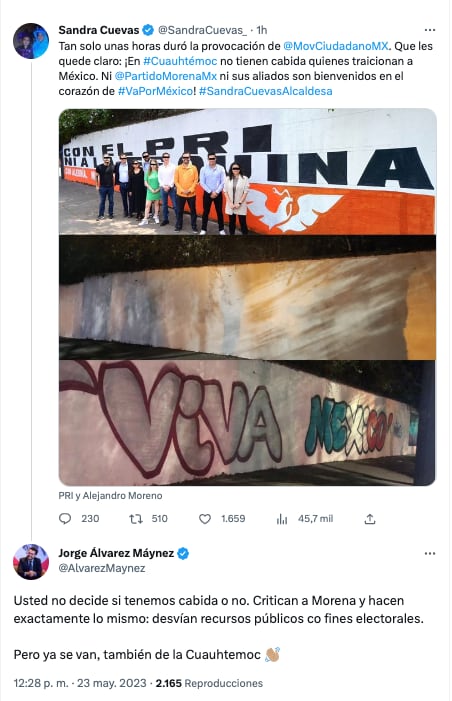The image size is (452, 701).
Task: Open the #VaPorMéxico hashtag
Action: point(156,91)
